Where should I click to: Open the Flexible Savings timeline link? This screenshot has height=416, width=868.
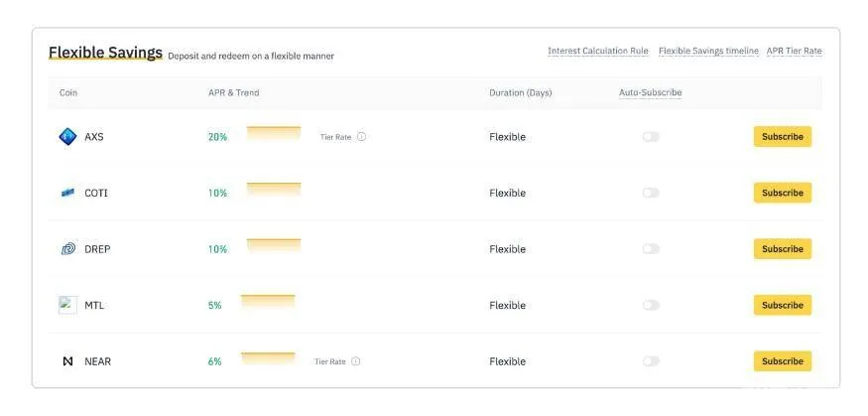click(708, 51)
